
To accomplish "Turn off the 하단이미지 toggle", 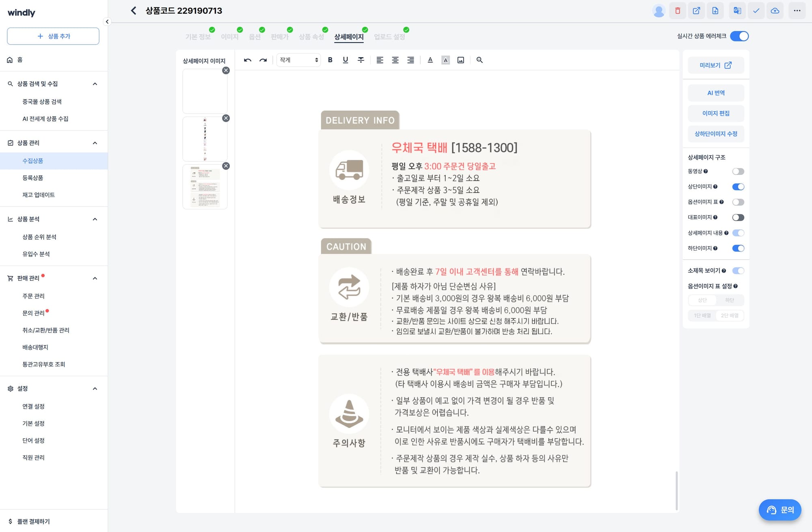I will tap(738, 248).
